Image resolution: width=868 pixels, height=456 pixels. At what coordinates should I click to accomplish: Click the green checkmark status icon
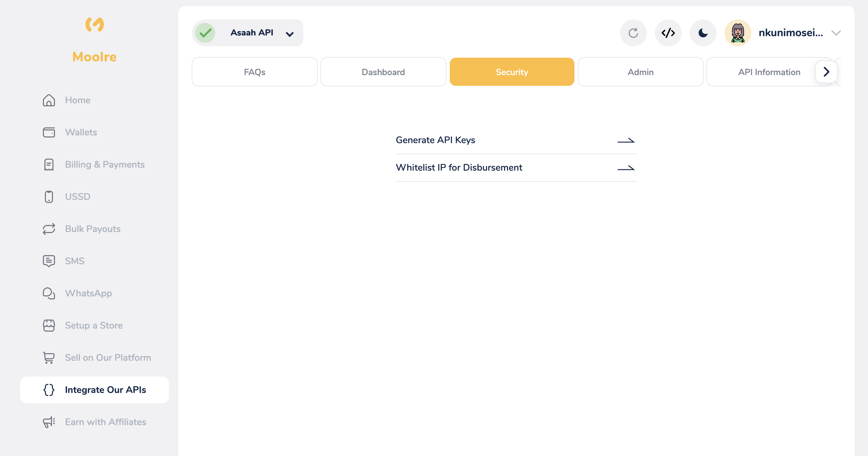pos(205,33)
